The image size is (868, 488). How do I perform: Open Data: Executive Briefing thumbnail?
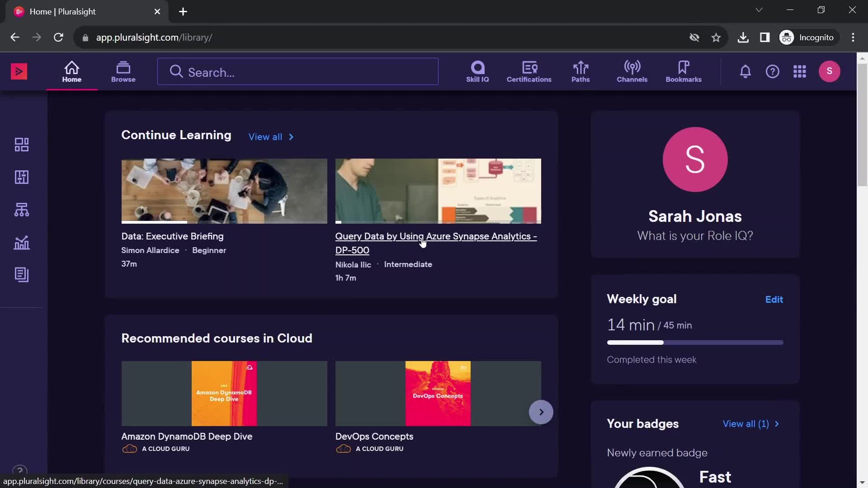click(224, 191)
